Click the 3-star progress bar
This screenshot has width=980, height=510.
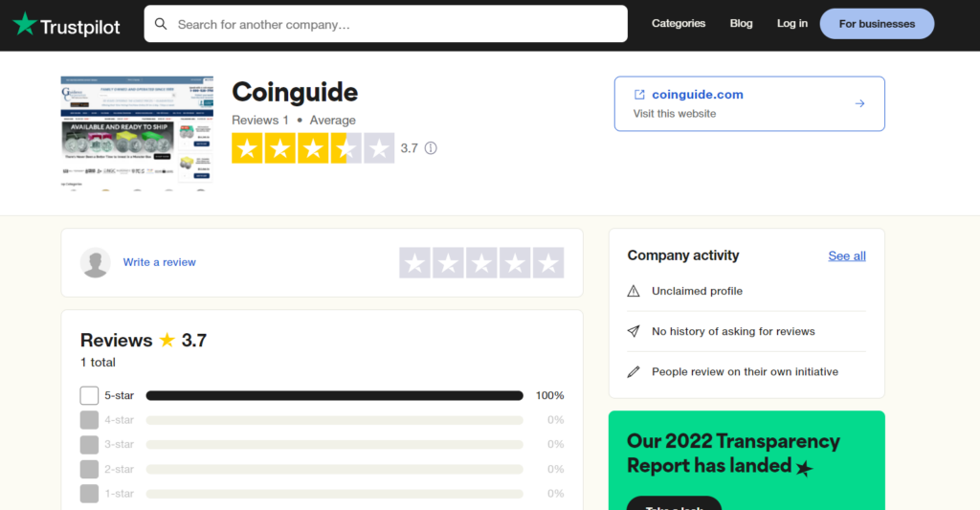(x=334, y=444)
